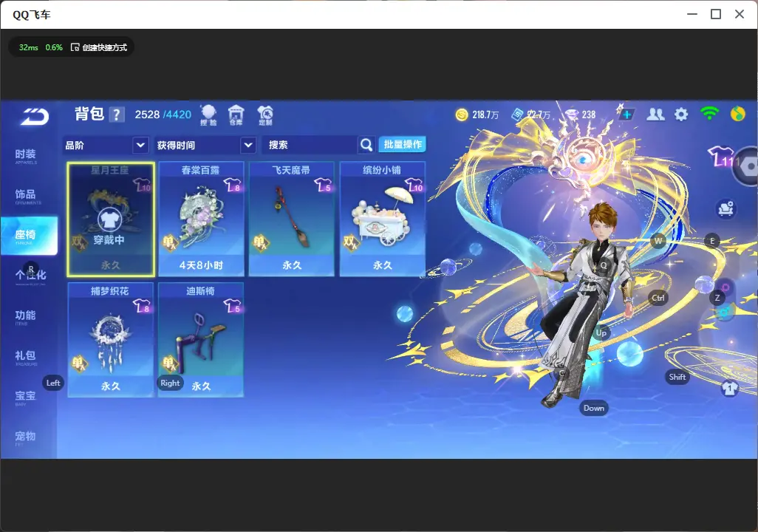This screenshot has width=758, height=532.
Task: Click the white shirt outfit slot 1 icon
Action: click(x=729, y=388)
